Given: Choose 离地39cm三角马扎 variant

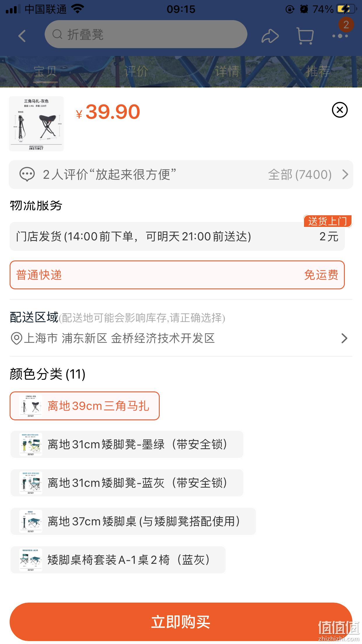Looking at the screenshot, I should [x=85, y=406].
